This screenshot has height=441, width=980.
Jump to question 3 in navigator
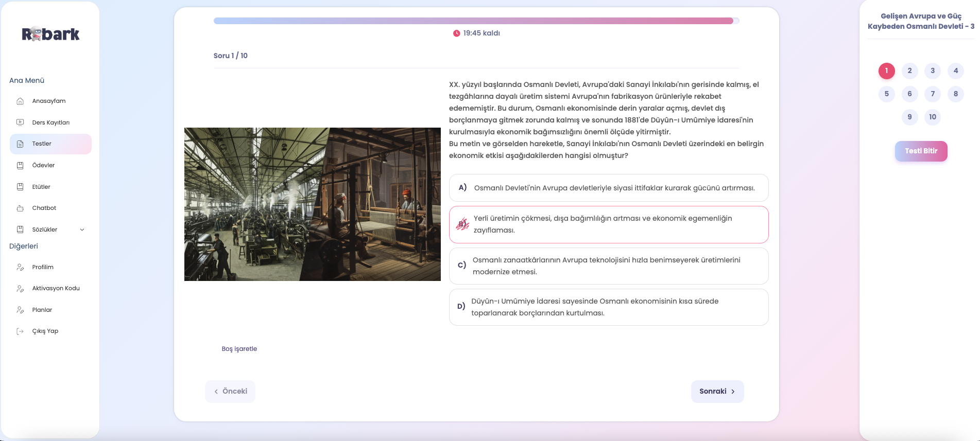pos(933,71)
